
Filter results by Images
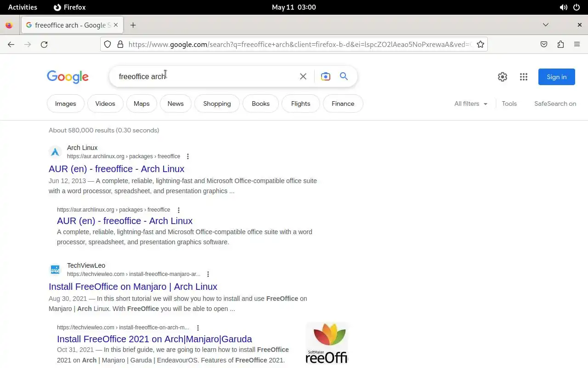[x=66, y=103]
